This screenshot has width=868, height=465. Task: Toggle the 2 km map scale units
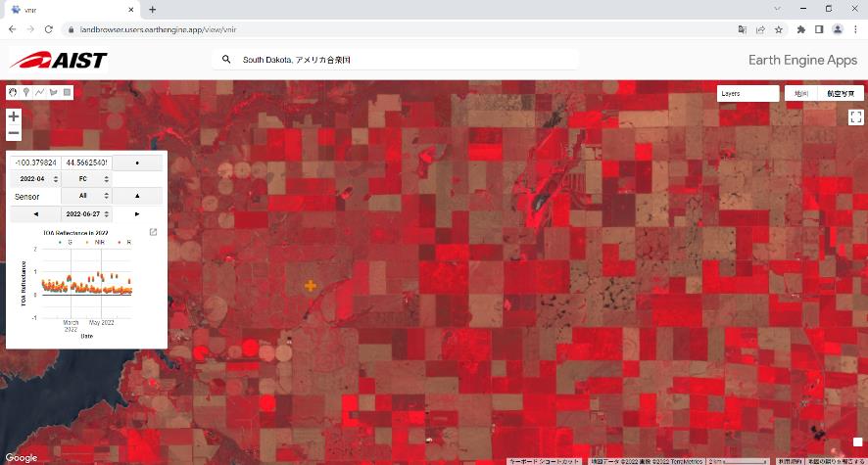coord(739,461)
